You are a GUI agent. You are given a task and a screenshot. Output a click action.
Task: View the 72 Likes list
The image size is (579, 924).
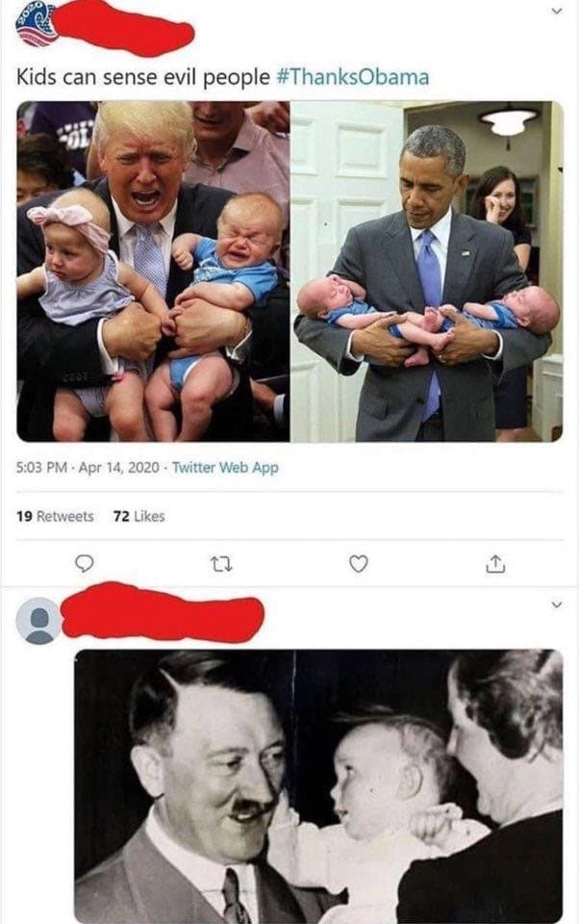(x=139, y=516)
